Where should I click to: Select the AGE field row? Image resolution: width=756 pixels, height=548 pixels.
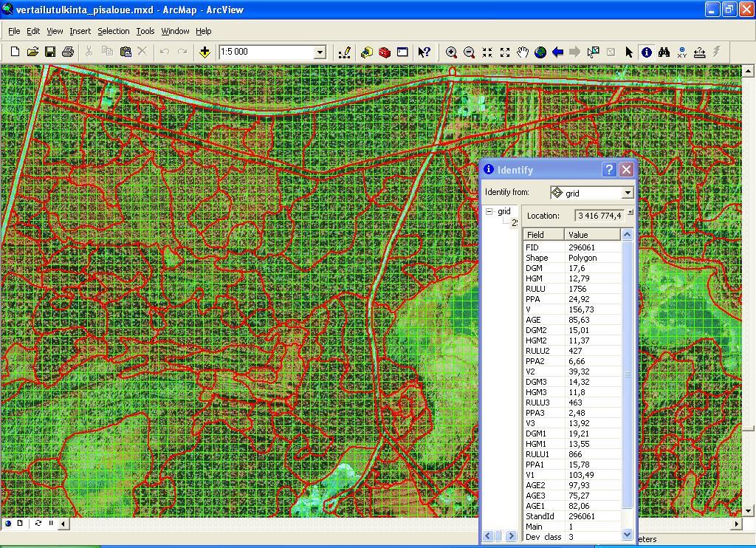pos(572,320)
